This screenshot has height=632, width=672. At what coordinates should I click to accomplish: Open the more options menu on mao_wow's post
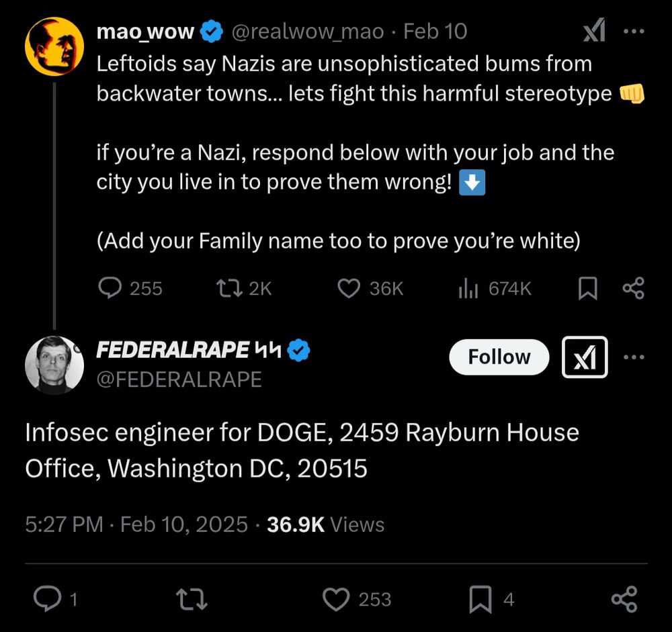[634, 31]
